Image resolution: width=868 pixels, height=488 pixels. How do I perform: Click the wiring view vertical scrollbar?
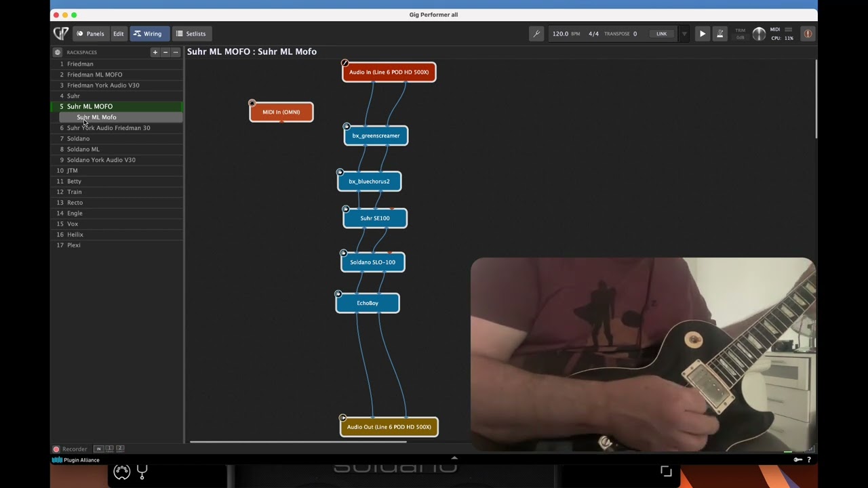click(x=816, y=99)
